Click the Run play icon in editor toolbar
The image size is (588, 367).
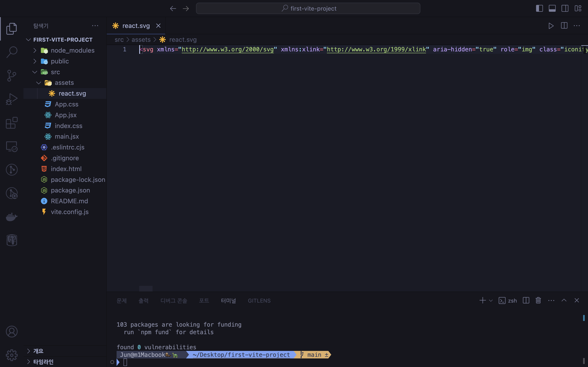click(x=551, y=26)
